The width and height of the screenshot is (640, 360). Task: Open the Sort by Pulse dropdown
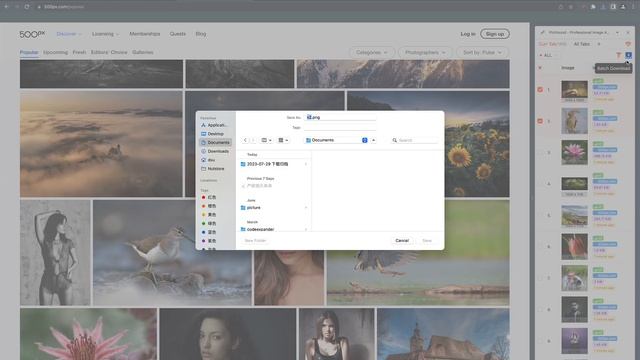tap(482, 52)
